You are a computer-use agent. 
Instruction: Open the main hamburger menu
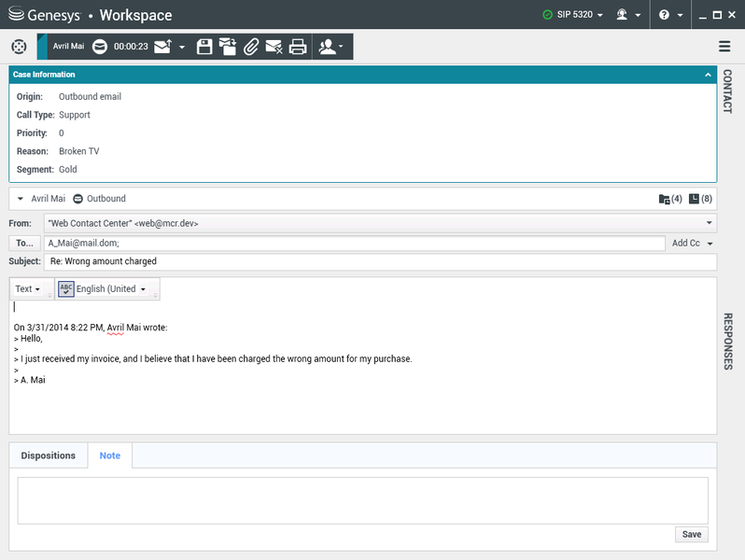click(724, 46)
